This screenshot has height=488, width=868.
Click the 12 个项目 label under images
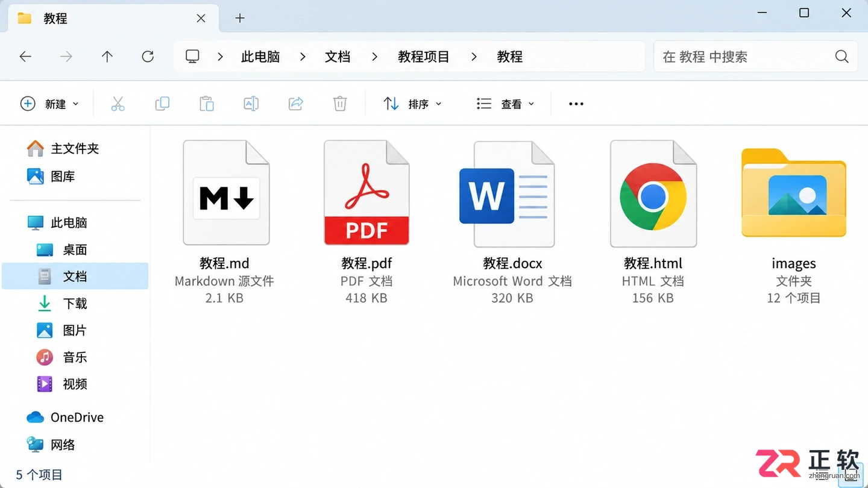tap(794, 298)
